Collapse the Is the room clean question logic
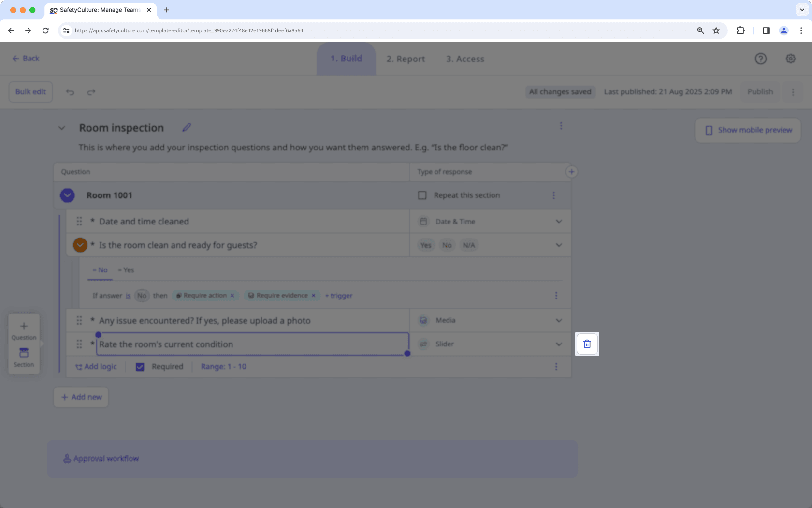The width and height of the screenshot is (812, 508). click(x=80, y=245)
